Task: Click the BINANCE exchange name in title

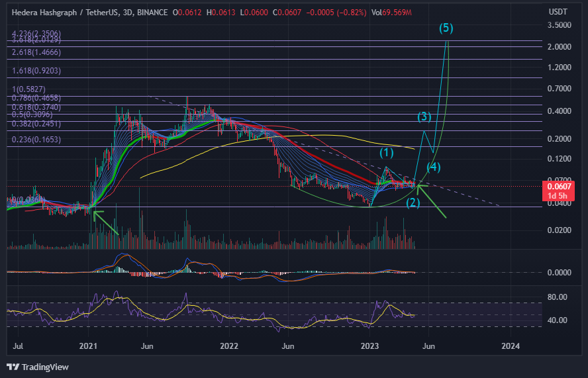Action: [x=152, y=13]
